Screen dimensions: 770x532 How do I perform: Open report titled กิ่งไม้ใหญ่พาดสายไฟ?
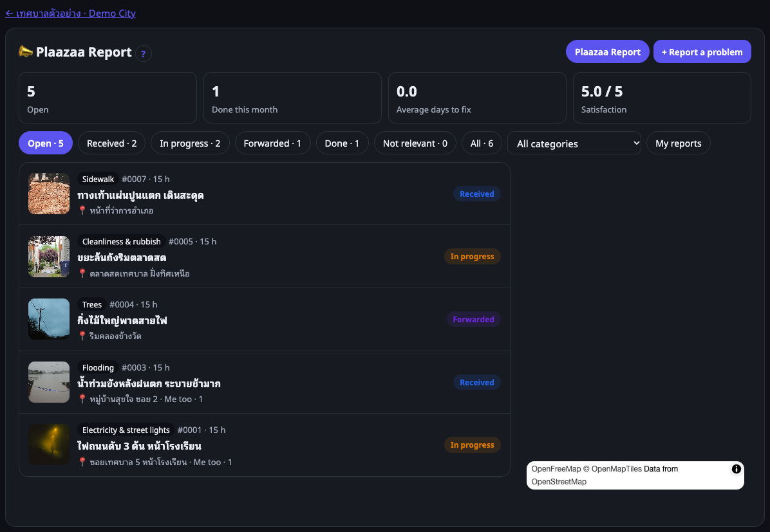[x=122, y=320]
